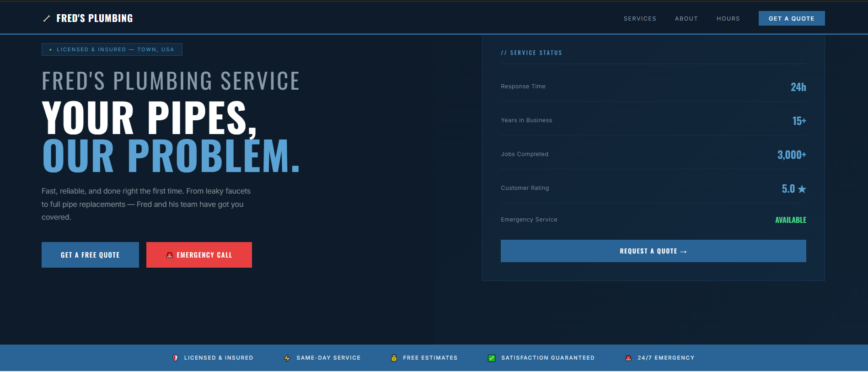
Task: Click the 5.0 rating value
Action: coord(788,189)
